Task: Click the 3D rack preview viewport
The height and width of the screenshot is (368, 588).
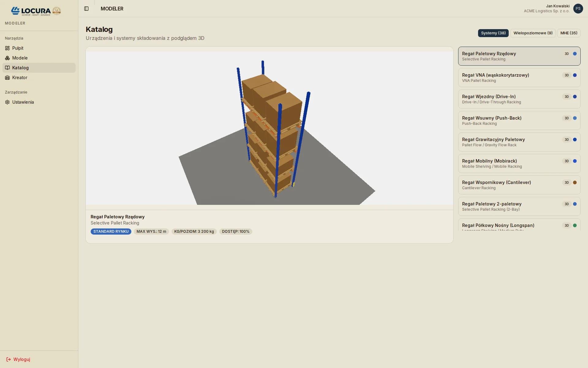Action: 269,128
